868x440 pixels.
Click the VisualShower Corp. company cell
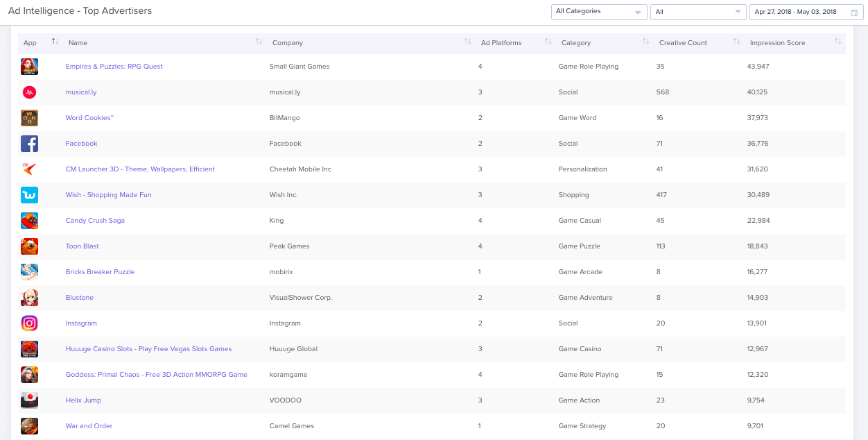[x=301, y=298]
